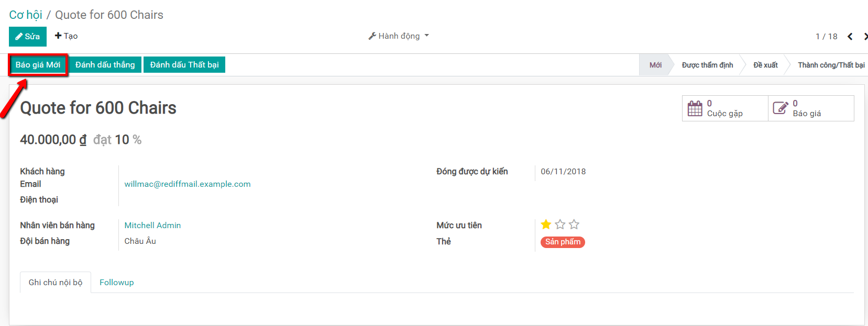Set priority to two stars
868x326 pixels.
tap(560, 224)
